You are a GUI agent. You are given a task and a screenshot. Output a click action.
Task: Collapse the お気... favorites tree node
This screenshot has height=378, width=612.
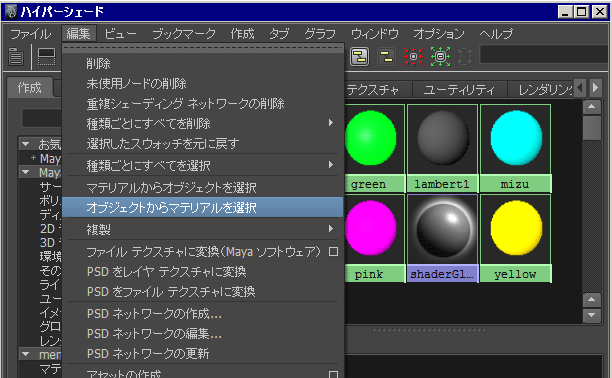26,144
